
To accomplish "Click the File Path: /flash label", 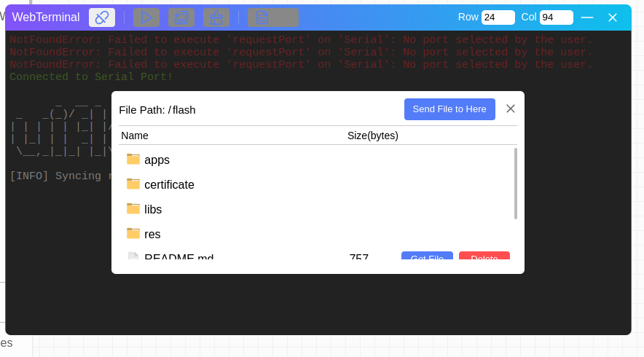I will (x=157, y=110).
